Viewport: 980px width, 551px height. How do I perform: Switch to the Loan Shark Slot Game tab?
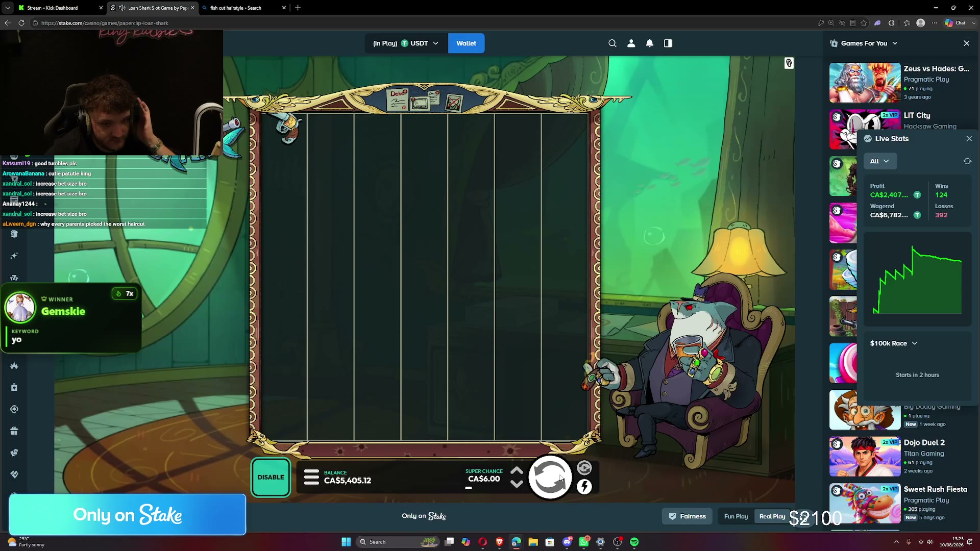(x=152, y=8)
